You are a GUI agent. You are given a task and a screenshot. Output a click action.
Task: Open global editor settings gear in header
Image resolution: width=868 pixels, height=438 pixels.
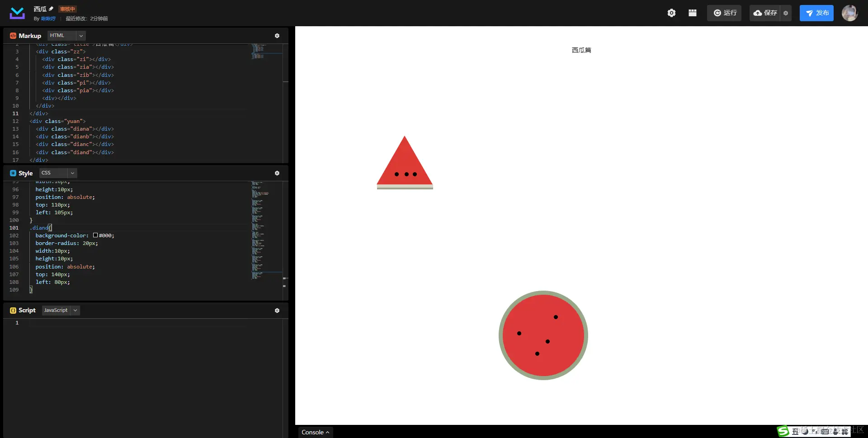(671, 13)
